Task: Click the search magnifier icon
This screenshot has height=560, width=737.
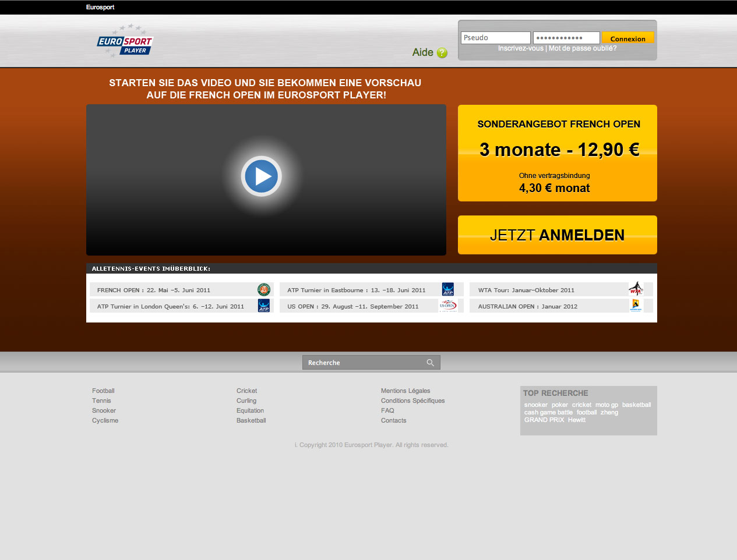Action: click(431, 363)
